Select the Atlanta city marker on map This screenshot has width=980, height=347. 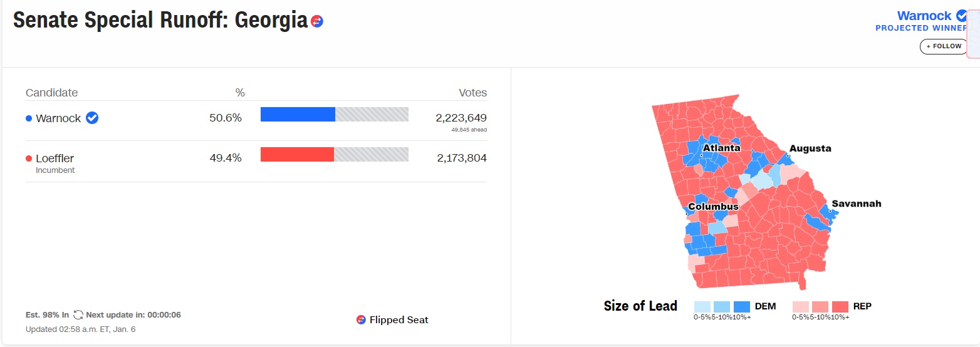701,155
